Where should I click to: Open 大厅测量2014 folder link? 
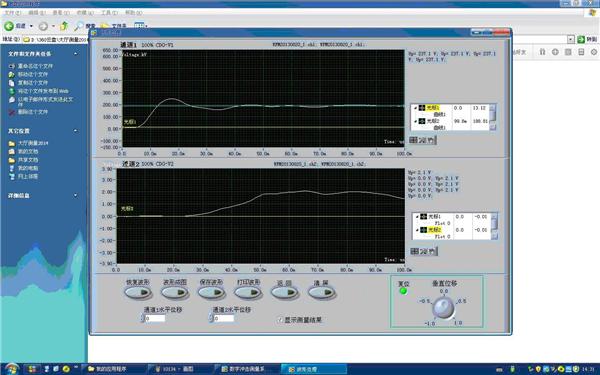(x=33, y=143)
